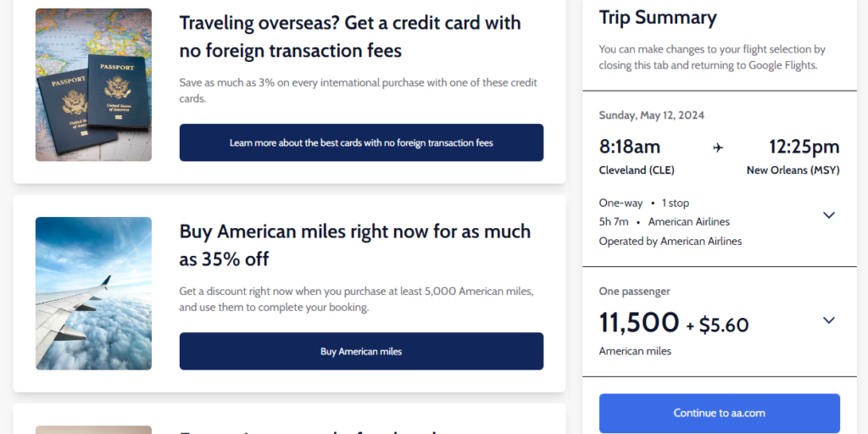
Task: Click the One passenger label
Action: pyautogui.click(x=634, y=292)
